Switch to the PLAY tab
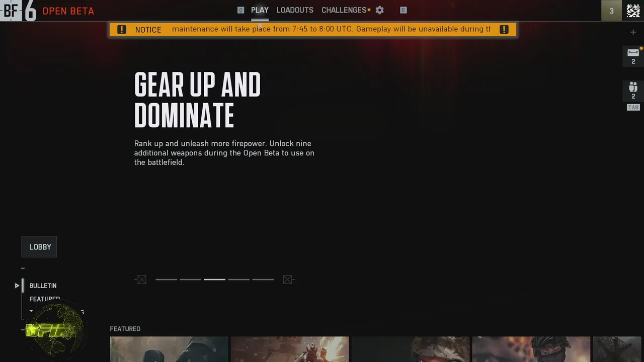Screen dimensions: 644x362 click(x=260, y=10)
